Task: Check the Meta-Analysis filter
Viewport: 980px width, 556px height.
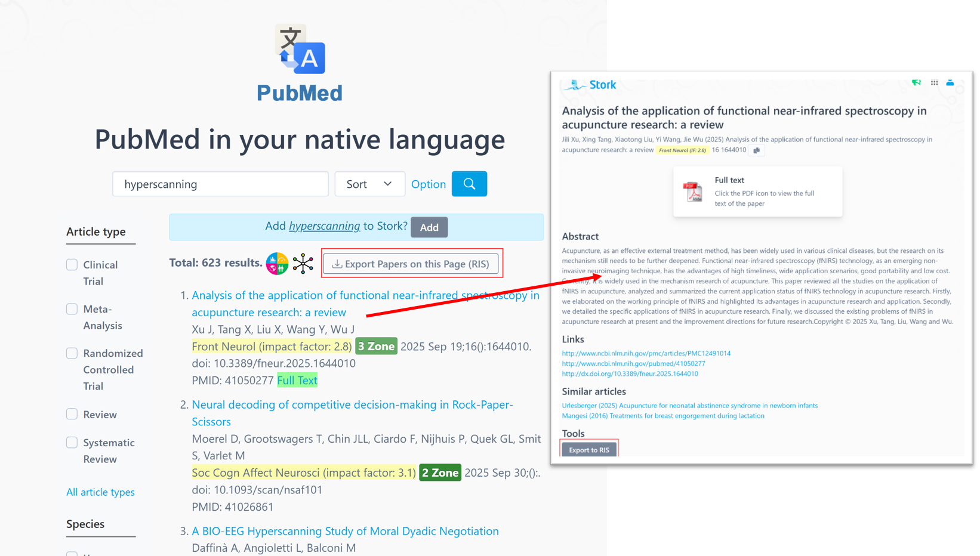Action: tap(72, 309)
